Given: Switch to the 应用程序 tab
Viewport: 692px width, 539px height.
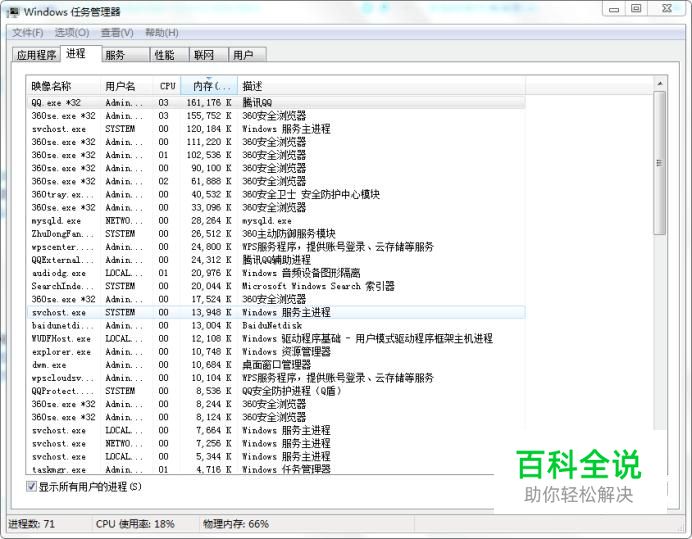Looking at the screenshot, I should click(x=36, y=55).
